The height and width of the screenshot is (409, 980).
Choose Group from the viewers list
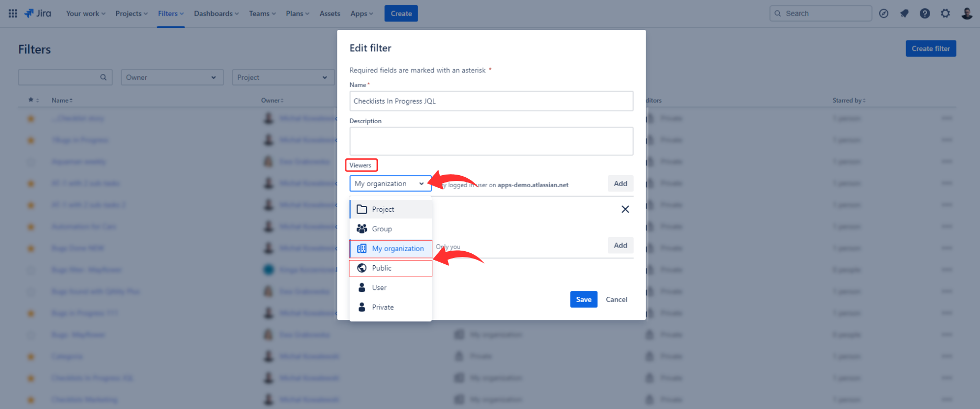point(390,229)
